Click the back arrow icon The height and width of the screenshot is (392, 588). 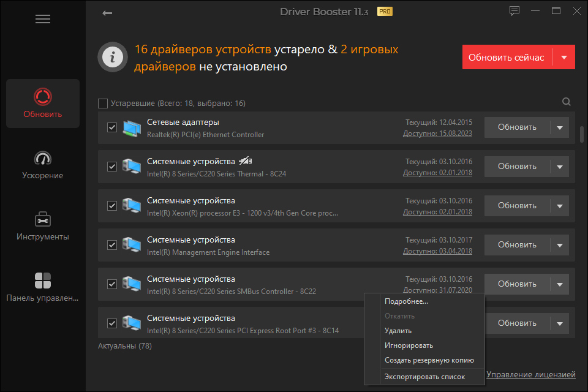click(107, 13)
